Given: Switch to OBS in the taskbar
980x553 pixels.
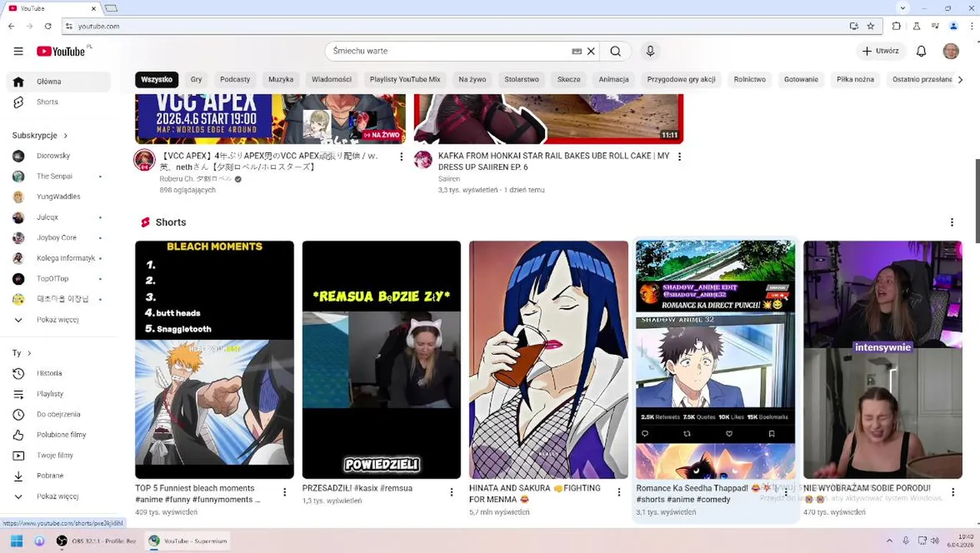Looking at the screenshot, I should (96, 541).
